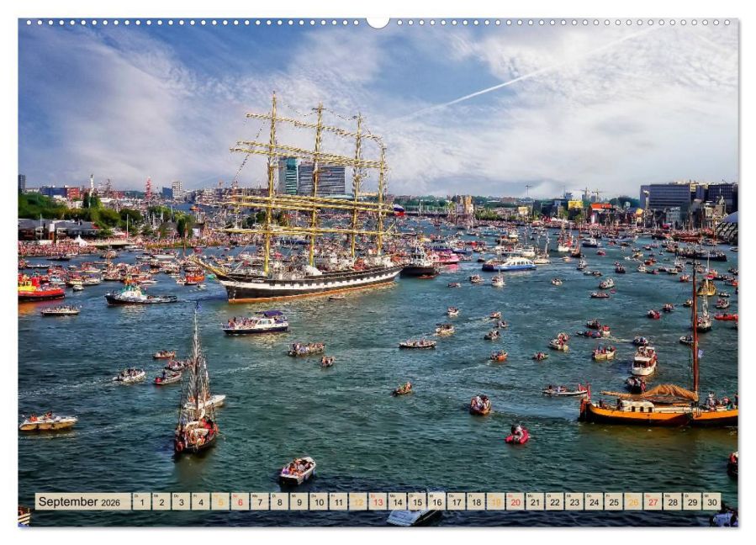
Task: Select day 11 in the calendar strip
Action: (338, 501)
